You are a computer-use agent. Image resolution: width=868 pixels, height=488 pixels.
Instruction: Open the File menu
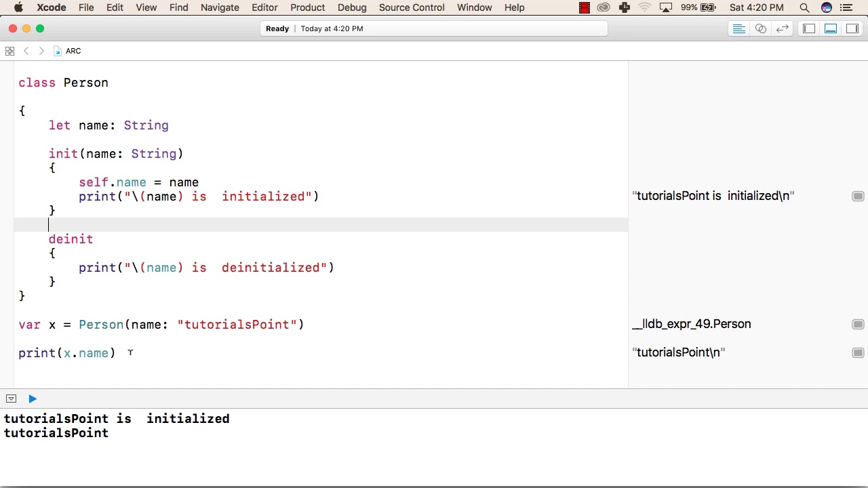(x=86, y=7)
